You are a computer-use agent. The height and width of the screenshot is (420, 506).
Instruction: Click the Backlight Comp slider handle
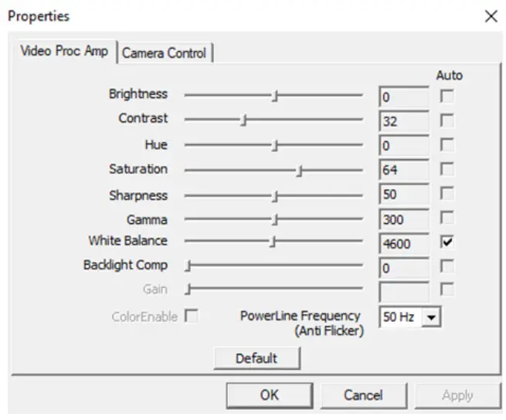(188, 266)
